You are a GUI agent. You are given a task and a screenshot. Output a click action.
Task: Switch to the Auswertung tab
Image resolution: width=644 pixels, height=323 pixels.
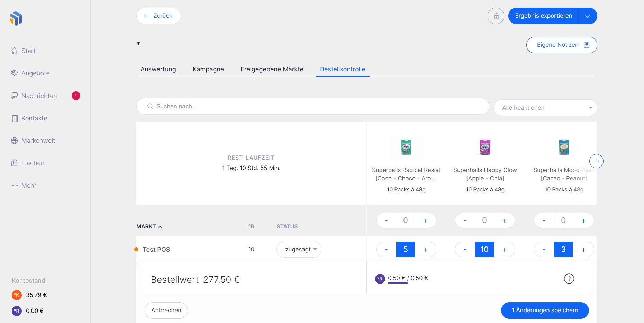[158, 69]
